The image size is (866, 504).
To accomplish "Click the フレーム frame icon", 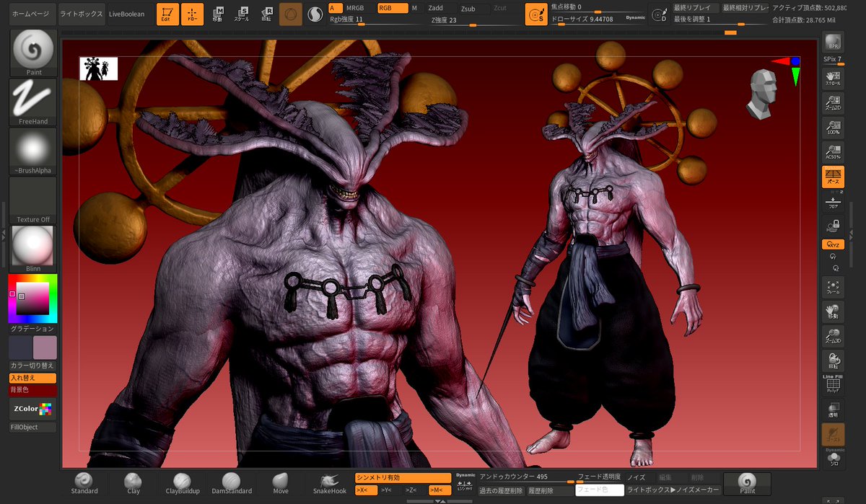I will coord(834,288).
